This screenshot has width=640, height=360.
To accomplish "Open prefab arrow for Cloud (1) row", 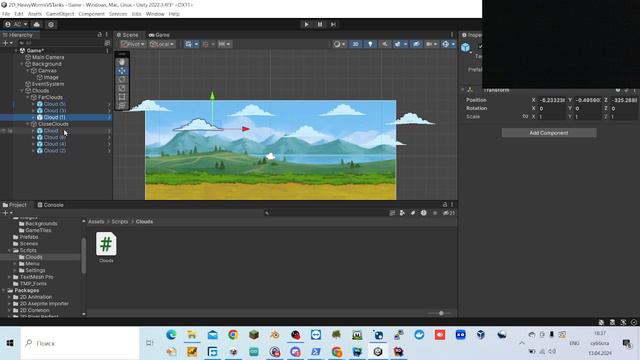I will (109, 118).
